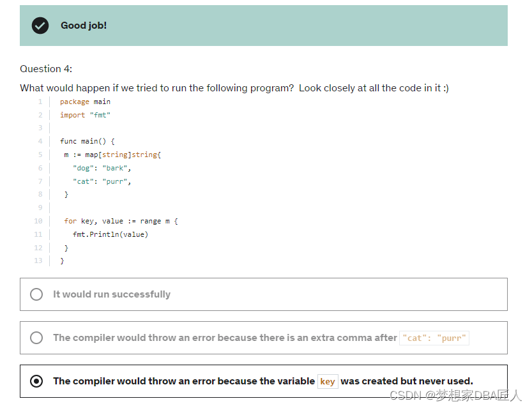Click line number 1 in the code gutter
The height and width of the screenshot is (408, 532).
[40, 102]
